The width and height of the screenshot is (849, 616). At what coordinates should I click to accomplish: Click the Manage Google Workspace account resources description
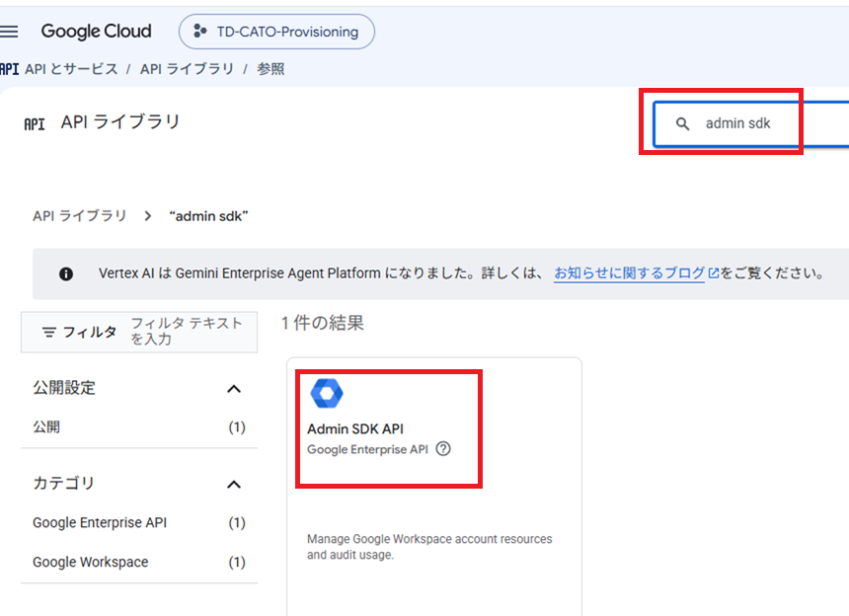tap(429, 547)
